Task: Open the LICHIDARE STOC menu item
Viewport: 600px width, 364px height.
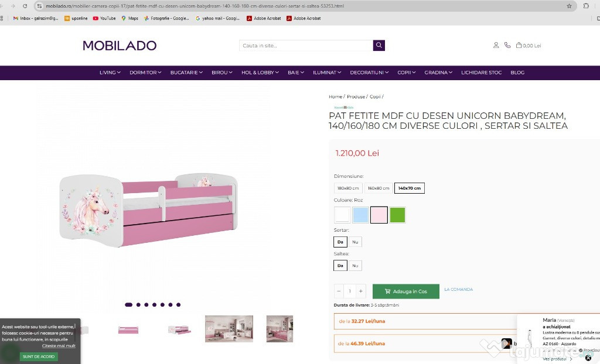Action: click(481, 72)
